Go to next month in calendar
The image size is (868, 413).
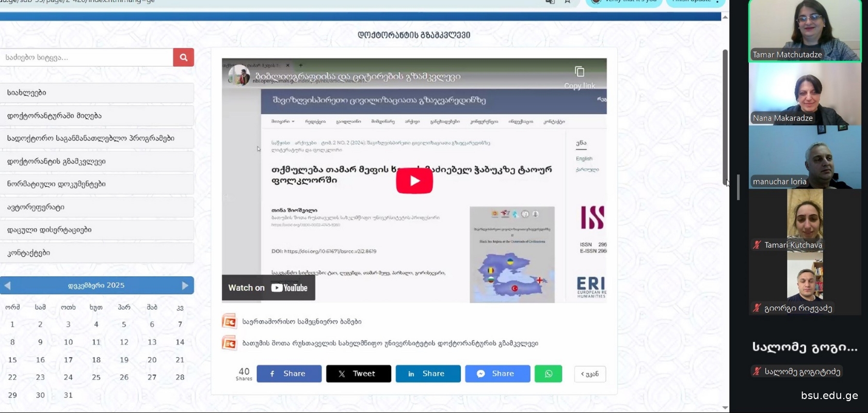pos(185,285)
